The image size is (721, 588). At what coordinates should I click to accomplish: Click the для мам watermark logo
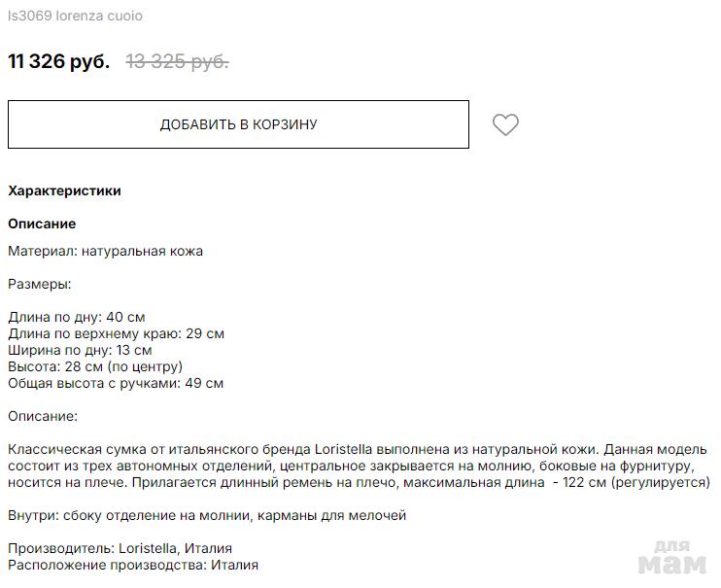click(x=674, y=557)
